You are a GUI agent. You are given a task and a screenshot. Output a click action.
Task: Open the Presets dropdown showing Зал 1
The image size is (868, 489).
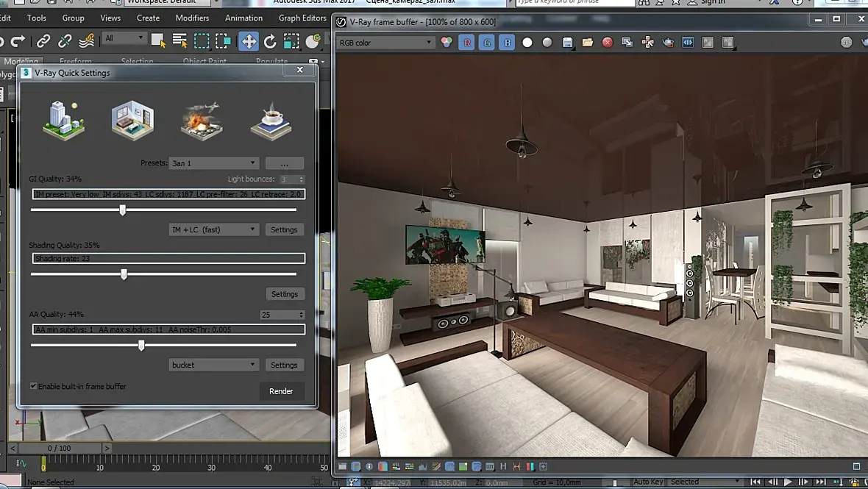pos(213,163)
